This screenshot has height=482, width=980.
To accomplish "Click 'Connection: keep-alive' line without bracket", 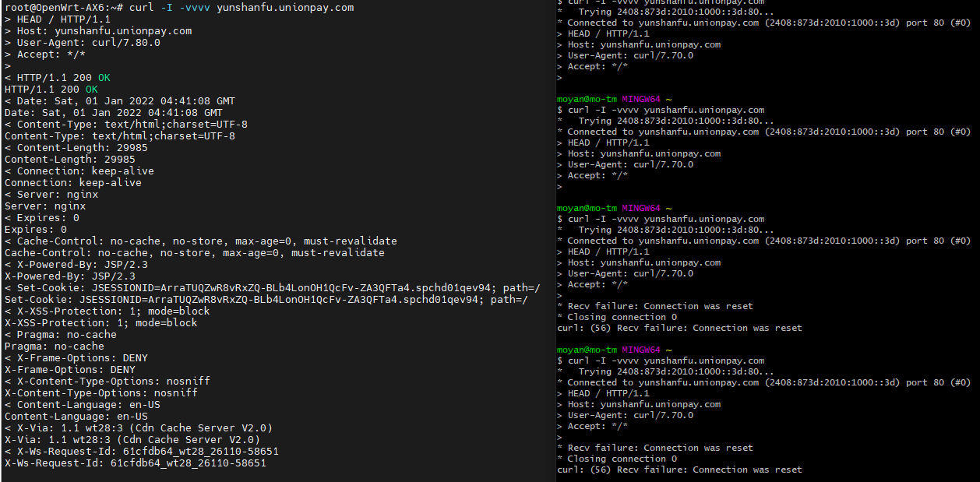I will coord(72,183).
